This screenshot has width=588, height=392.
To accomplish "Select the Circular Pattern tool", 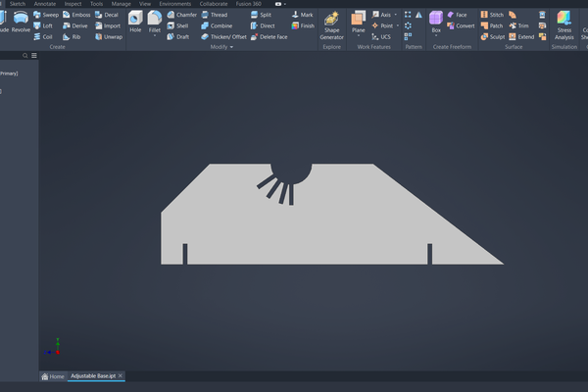I will click(408, 25).
